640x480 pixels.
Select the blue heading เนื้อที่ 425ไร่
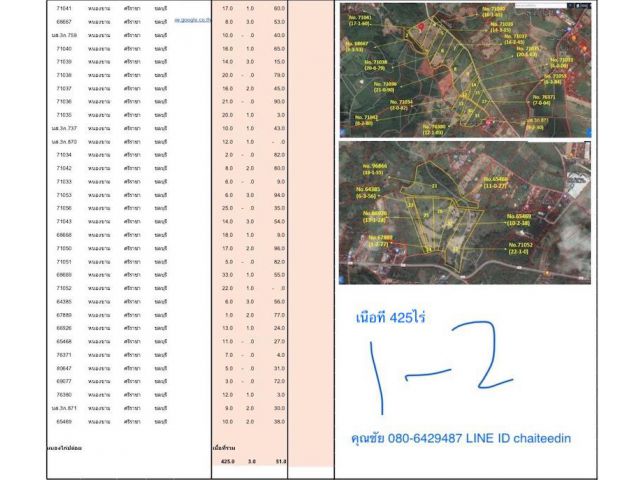click(x=391, y=317)
